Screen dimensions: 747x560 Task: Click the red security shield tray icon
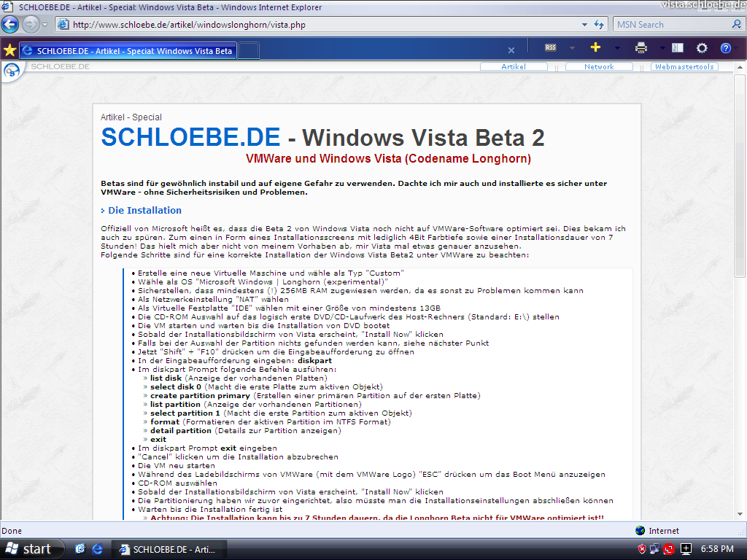642,549
